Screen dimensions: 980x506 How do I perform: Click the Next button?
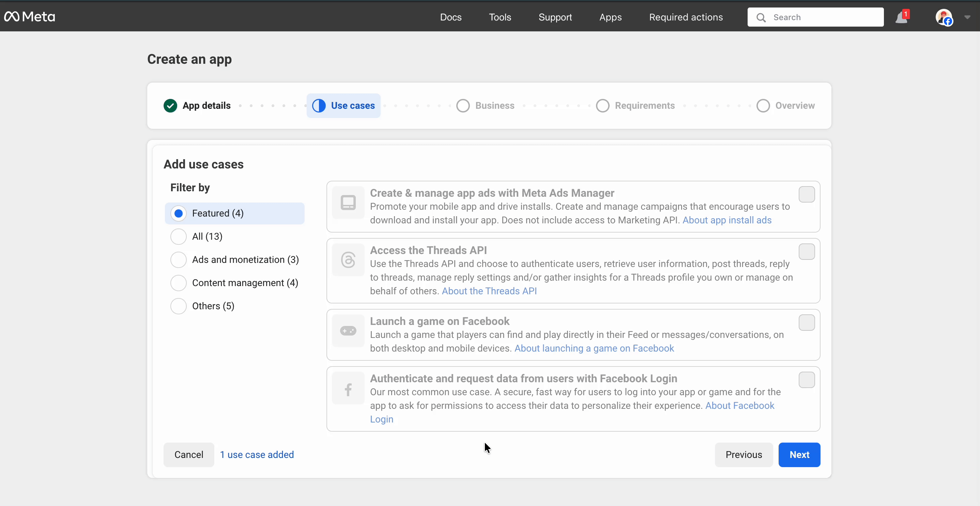point(799,455)
